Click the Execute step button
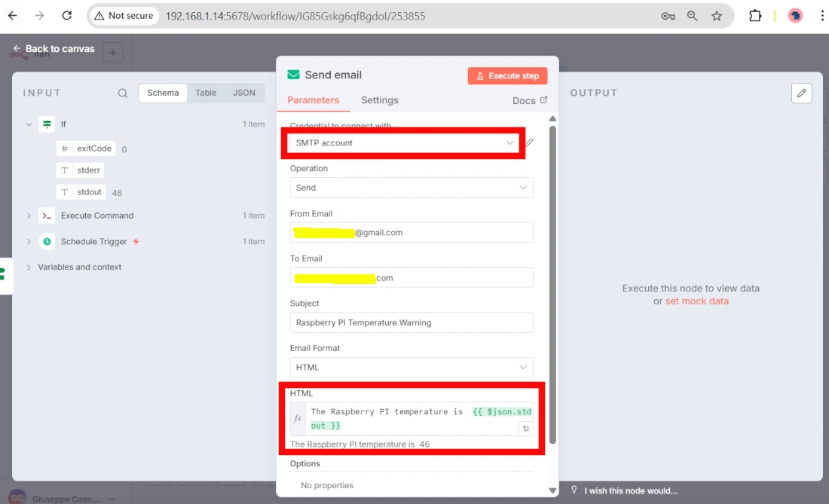 coord(507,76)
